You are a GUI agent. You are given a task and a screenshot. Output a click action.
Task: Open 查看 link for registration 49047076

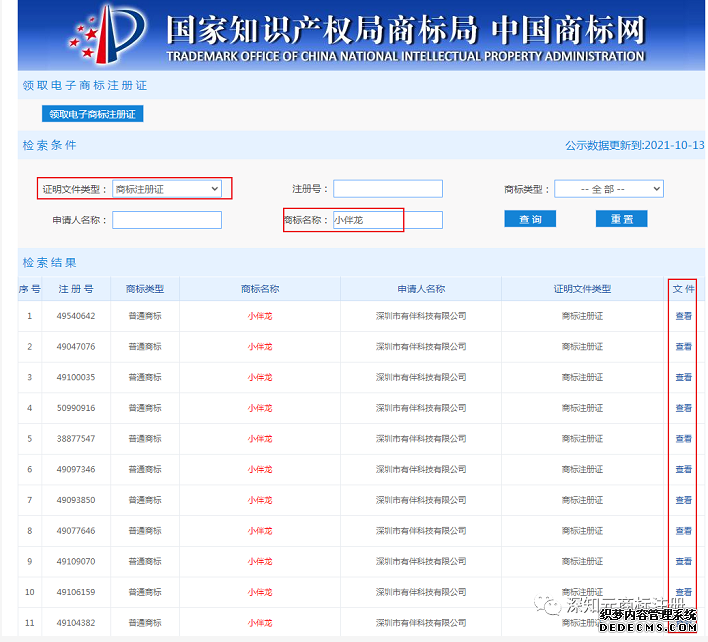coord(683,347)
